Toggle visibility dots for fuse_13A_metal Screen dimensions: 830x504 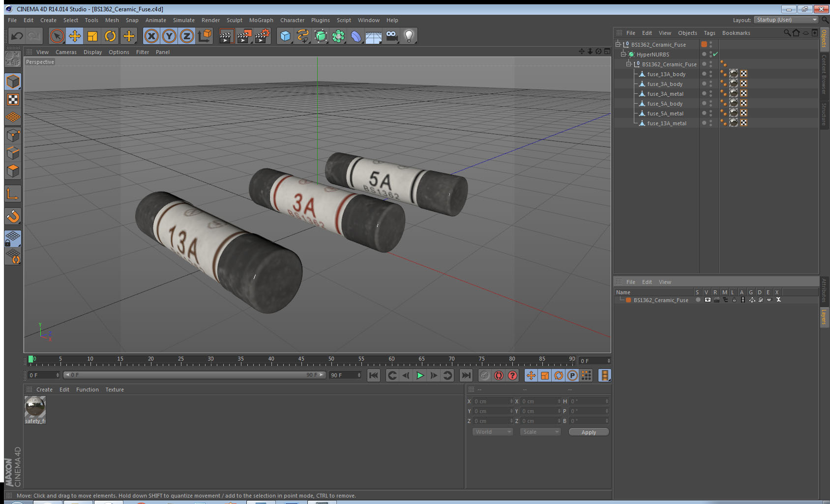[x=711, y=123]
